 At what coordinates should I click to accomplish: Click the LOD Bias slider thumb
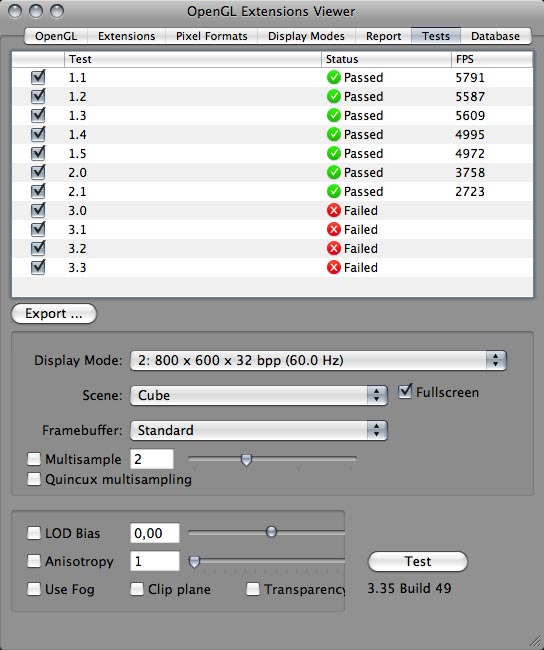tap(271, 532)
